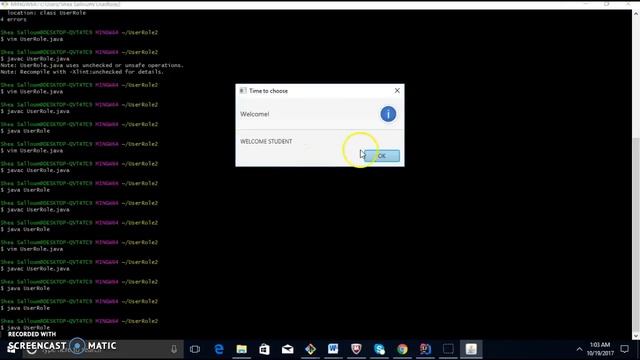
Task: Open Microsoft Edge from the taskbar
Action: pos(219,349)
